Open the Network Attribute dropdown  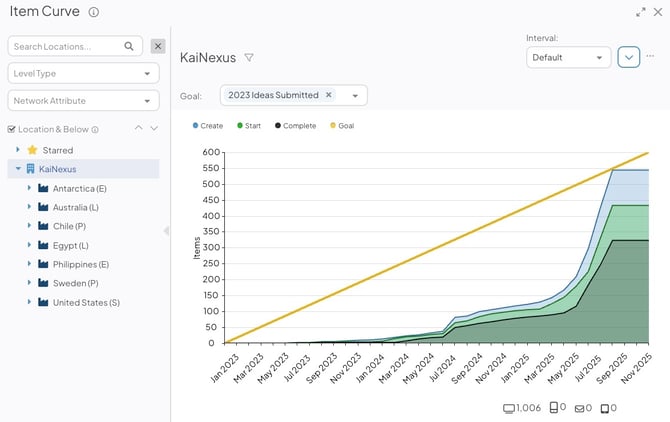point(84,101)
